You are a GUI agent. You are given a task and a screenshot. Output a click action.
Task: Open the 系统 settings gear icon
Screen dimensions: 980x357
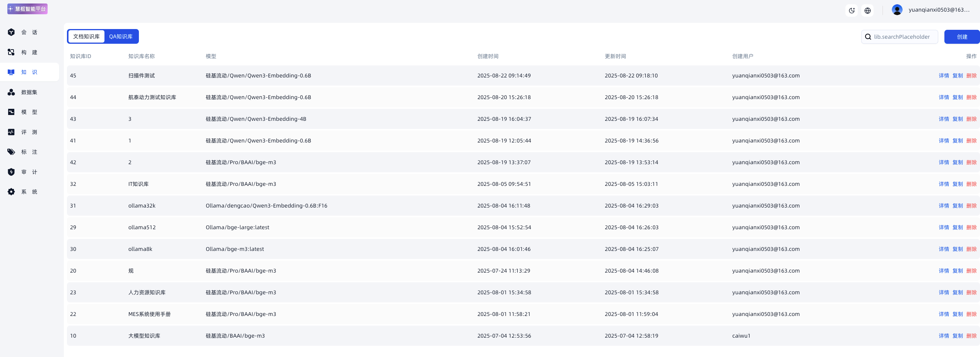(x=11, y=192)
